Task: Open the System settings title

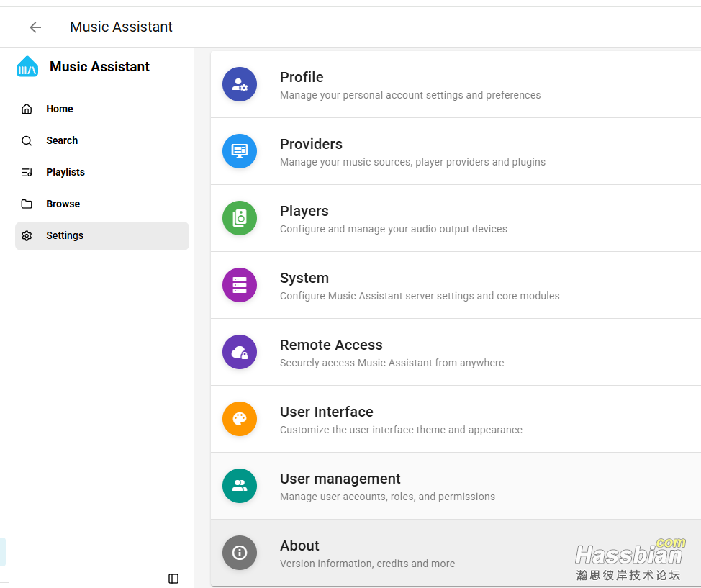Action: tap(304, 278)
